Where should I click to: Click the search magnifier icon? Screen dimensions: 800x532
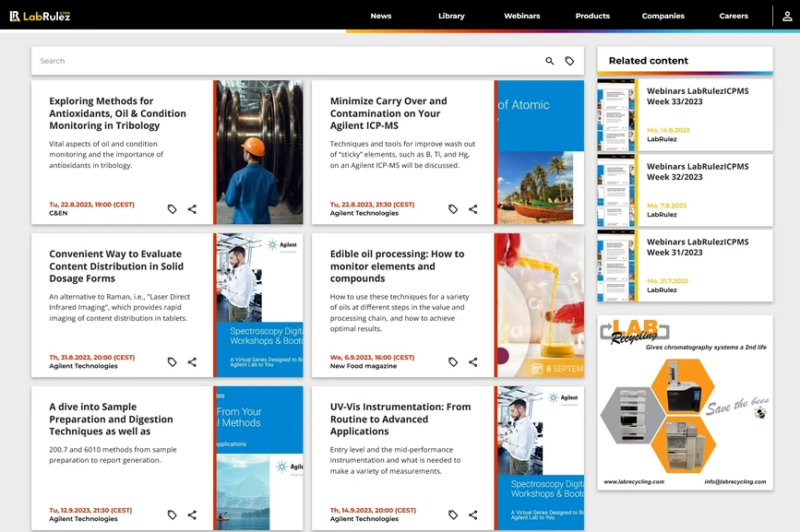pos(550,61)
